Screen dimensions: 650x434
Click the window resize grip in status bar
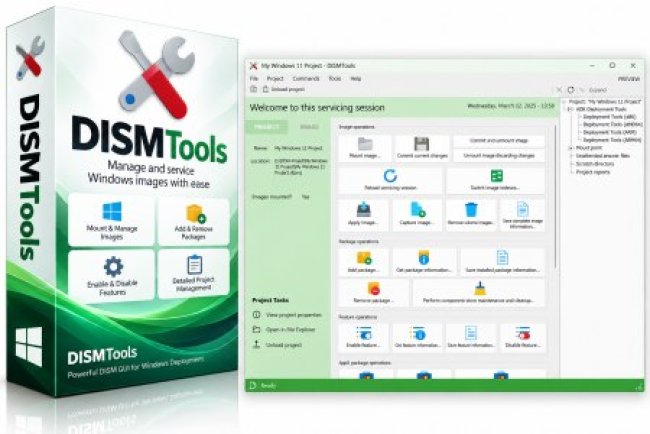coord(640,386)
